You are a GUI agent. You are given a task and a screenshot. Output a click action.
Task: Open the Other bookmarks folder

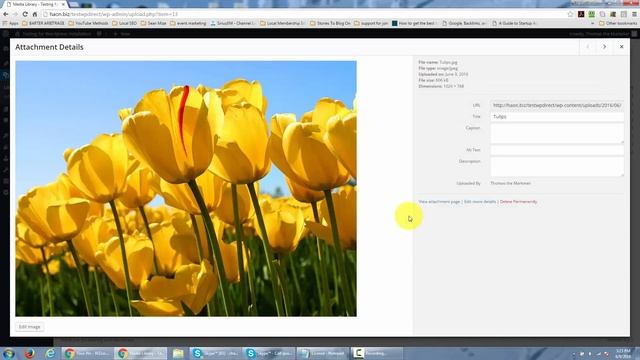(618, 23)
